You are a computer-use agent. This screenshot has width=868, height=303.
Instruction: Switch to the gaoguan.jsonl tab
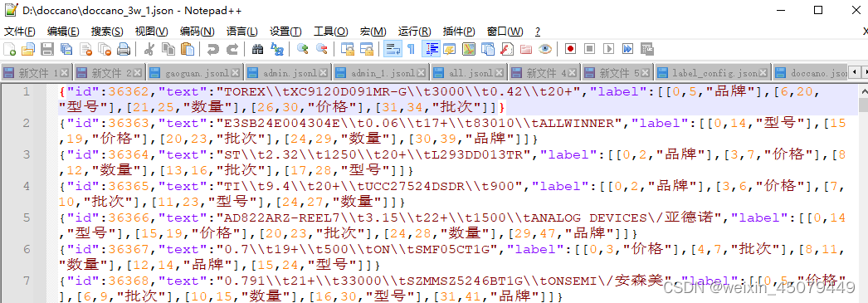[x=194, y=73]
